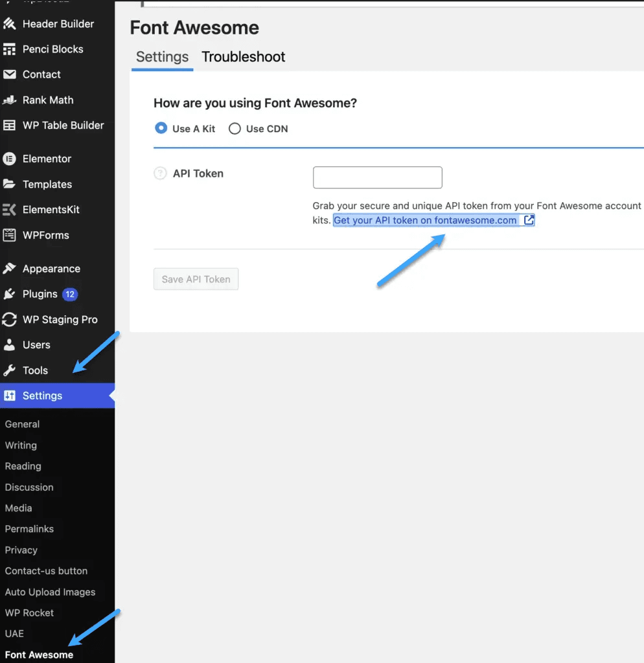Select the WP Table Builder icon
This screenshot has height=663, width=644.
[9, 125]
